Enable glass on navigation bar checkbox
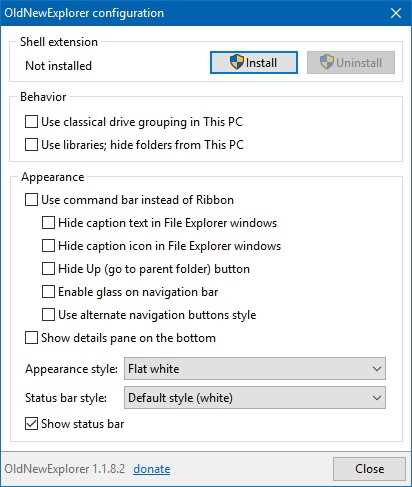412x487 pixels. [x=48, y=292]
